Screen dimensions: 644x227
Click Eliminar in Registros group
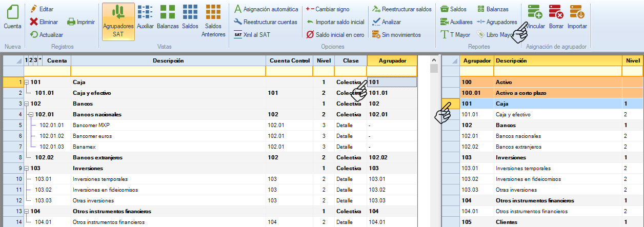[44, 22]
